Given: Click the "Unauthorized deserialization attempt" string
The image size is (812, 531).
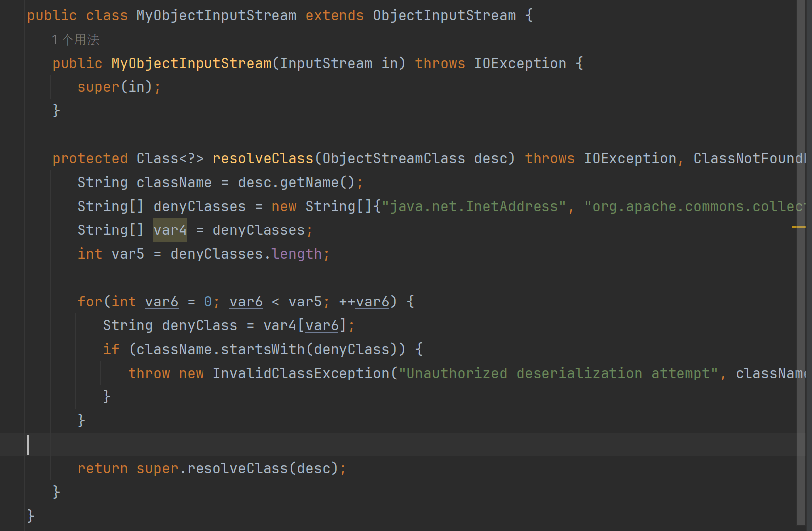Looking at the screenshot, I should coord(558,373).
